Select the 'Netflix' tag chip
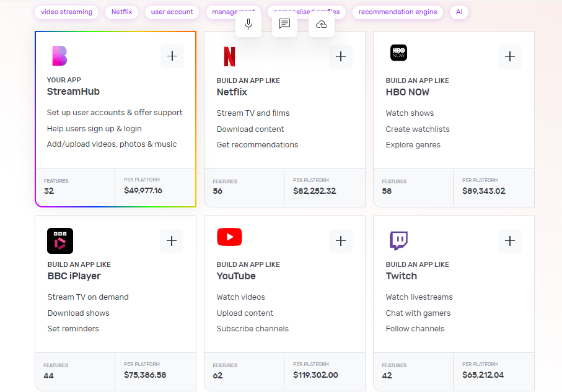Viewport: 562px width, 392px height. click(x=122, y=12)
